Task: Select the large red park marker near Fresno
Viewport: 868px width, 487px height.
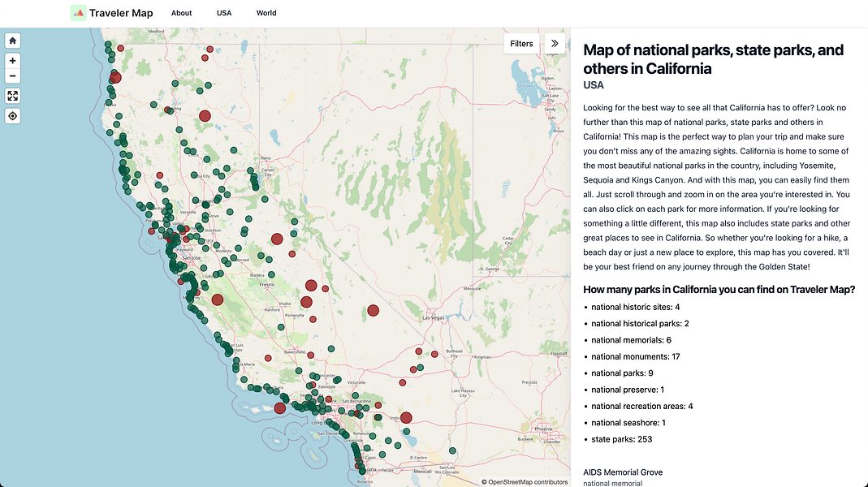Action: coord(312,285)
